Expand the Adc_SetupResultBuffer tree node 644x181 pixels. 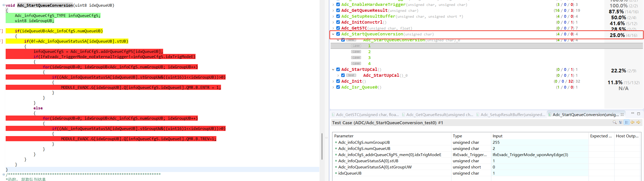333,16
